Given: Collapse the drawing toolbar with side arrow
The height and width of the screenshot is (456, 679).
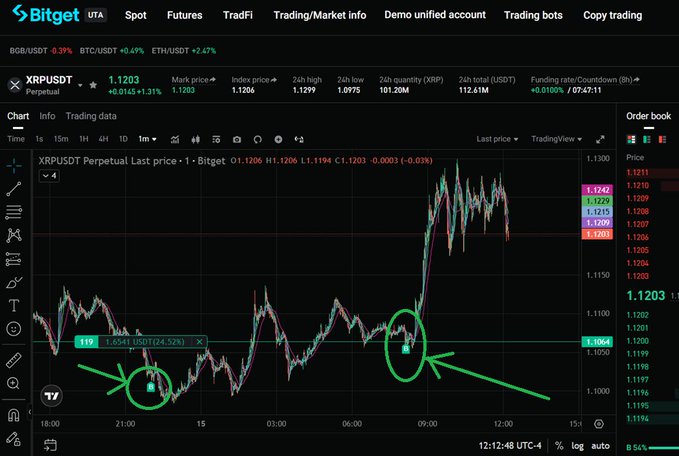Looking at the screenshot, I should pyautogui.click(x=30, y=412).
